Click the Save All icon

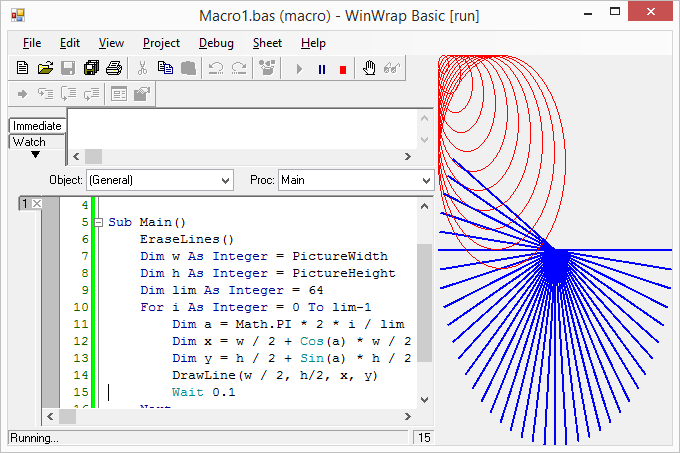point(91,68)
